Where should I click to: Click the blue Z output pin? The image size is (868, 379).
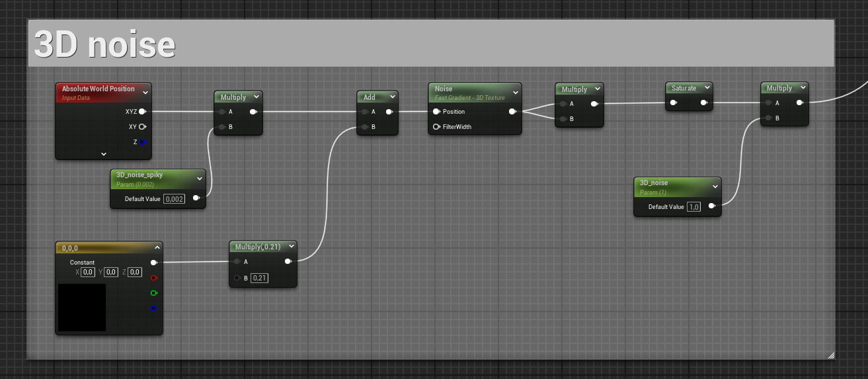(x=142, y=142)
